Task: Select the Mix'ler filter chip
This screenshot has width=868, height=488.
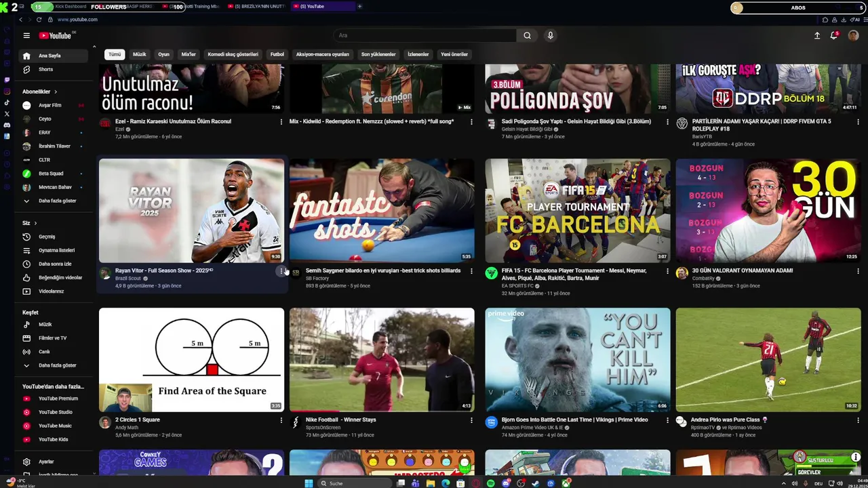Action: [x=189, y=54]
